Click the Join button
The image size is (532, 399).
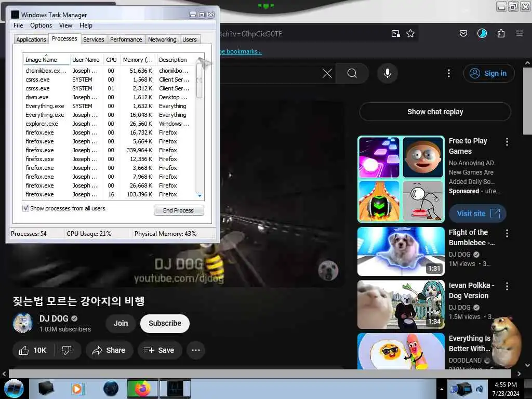coord(121,323)
